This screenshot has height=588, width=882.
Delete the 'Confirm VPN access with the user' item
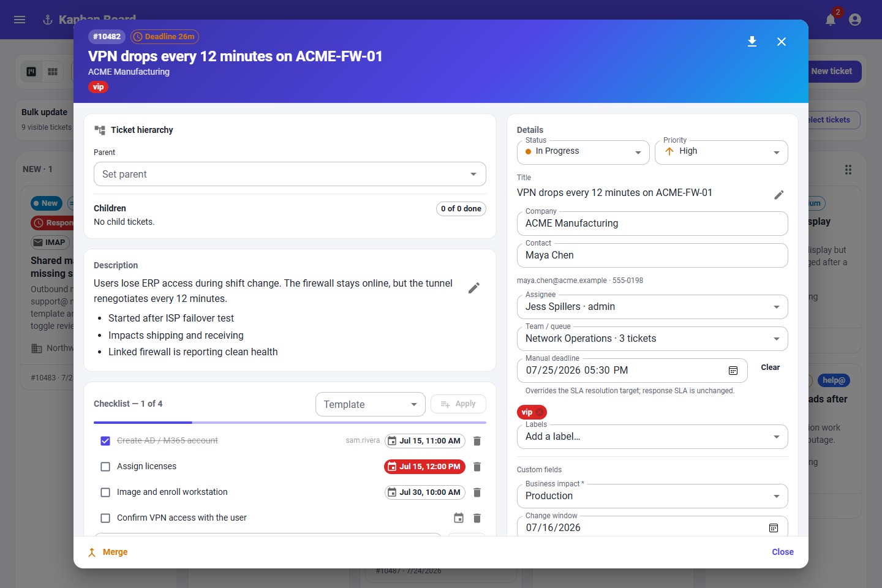pyautogui.click(x=477, y=518)
